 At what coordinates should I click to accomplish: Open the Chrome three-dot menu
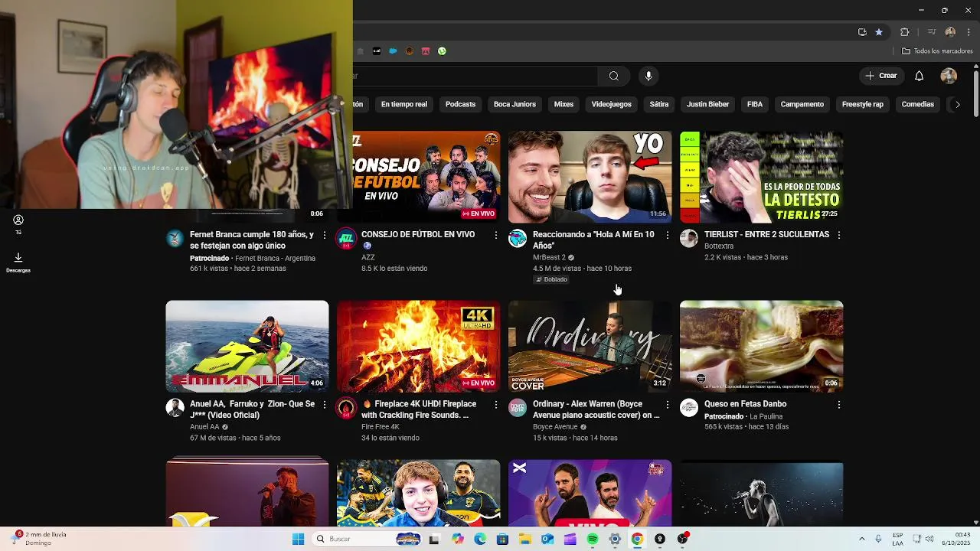pos(969,32)
